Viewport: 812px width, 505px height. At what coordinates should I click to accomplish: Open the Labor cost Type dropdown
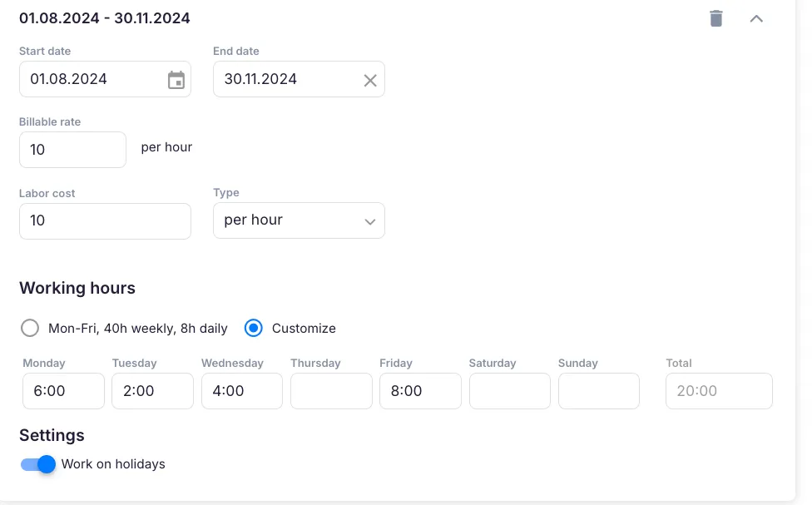point(299,220)
